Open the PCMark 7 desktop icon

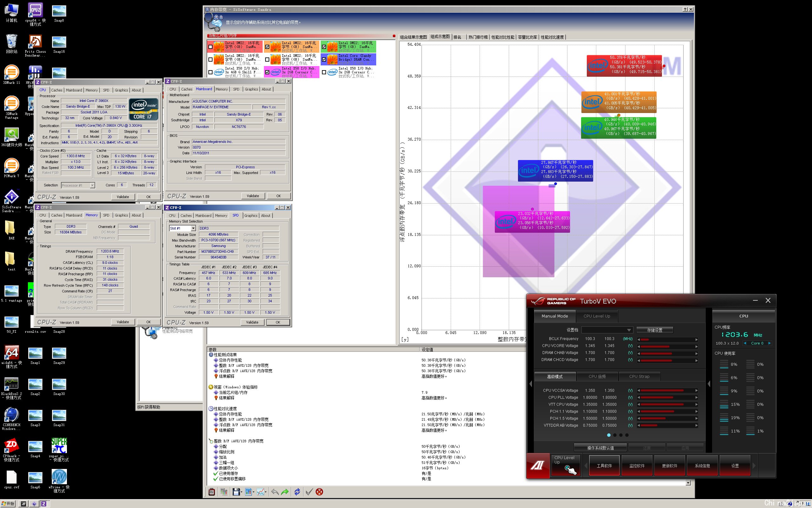pos(11,168)
